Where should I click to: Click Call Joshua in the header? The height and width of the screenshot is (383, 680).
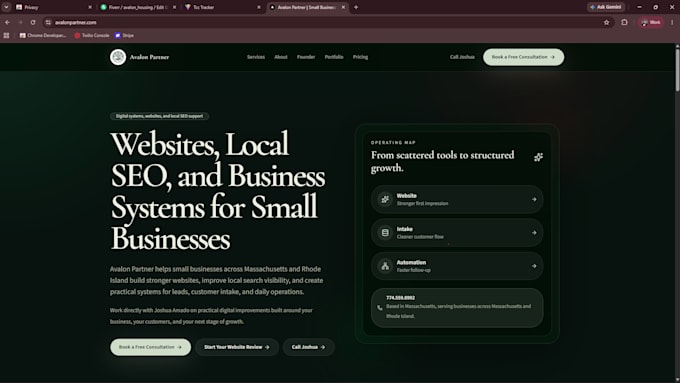462,57
